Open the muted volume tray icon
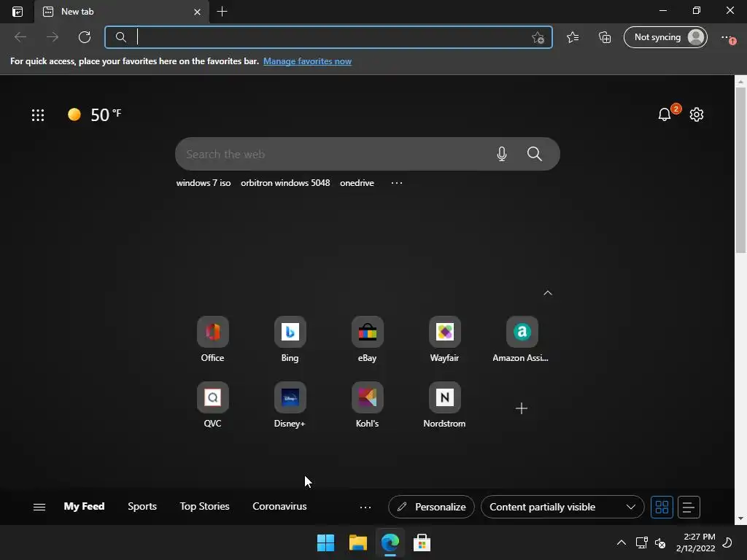Screen dimensions: 747x560 (659, 542)
